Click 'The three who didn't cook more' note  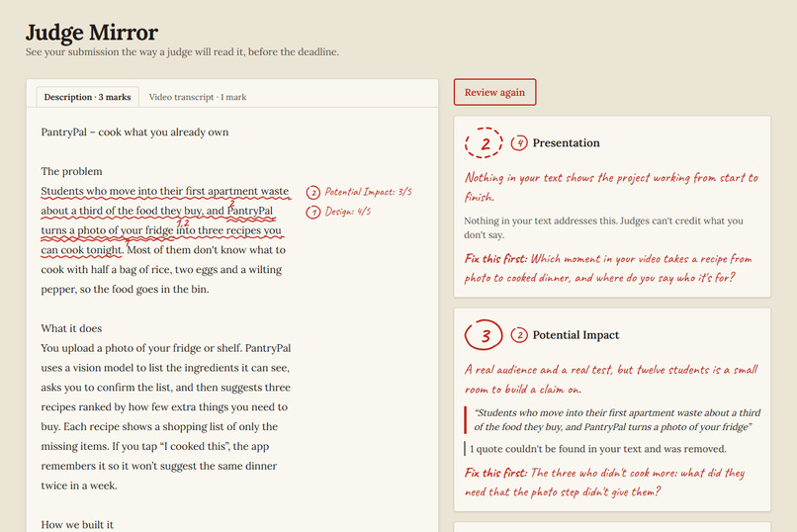pyautogui.click(x=604, y=483)
